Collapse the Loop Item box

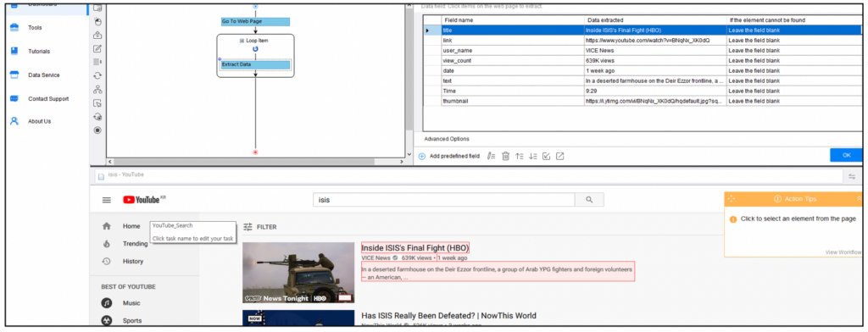click(x=242, y=41)
